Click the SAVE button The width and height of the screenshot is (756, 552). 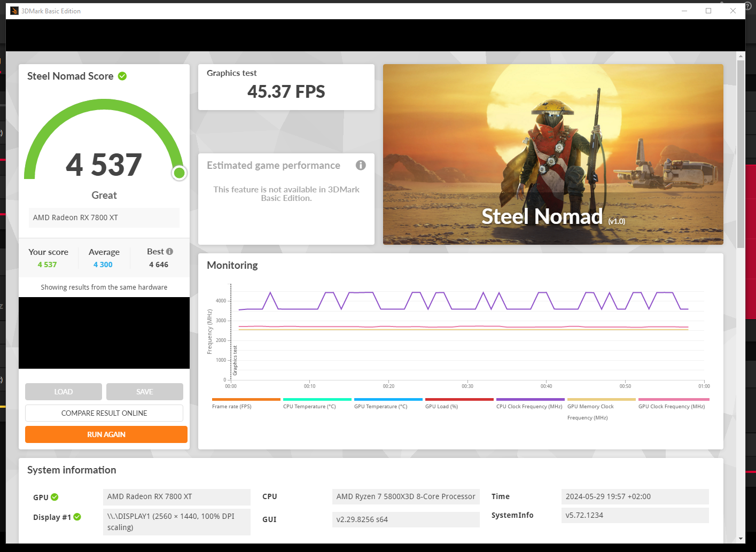pos(144,392)
